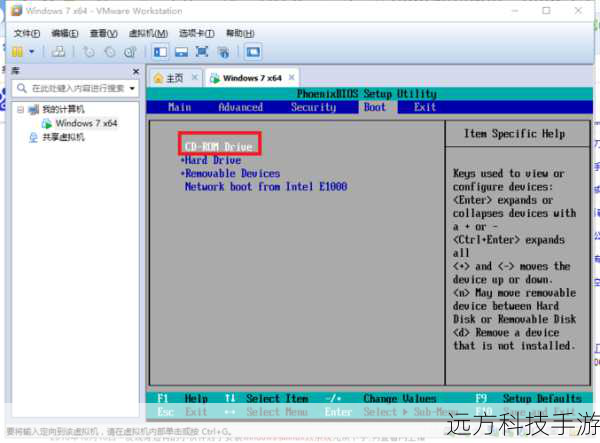Click the console view toolbar icon

click(x=253, y=52)
